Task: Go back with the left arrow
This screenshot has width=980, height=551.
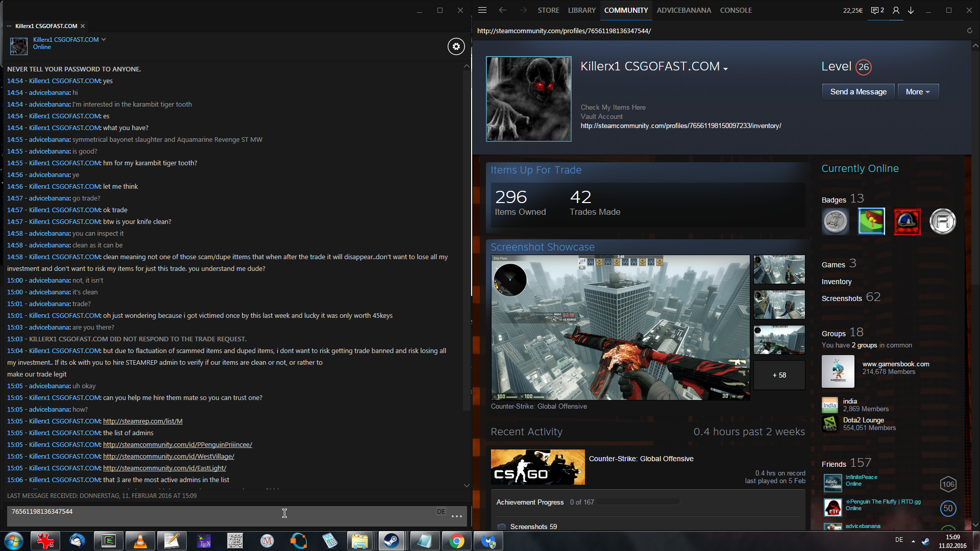Action: pos(502,10)
